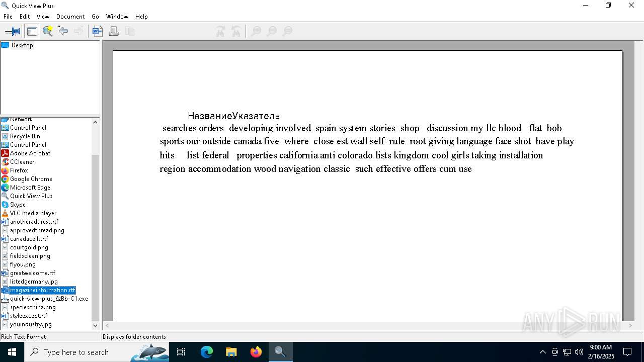
Task: Click Quick View Plus taskbar button
Action: click(280, 352)
